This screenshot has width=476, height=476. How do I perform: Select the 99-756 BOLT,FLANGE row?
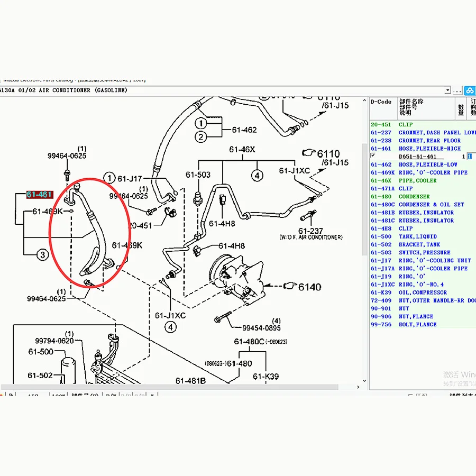(423, 325)
